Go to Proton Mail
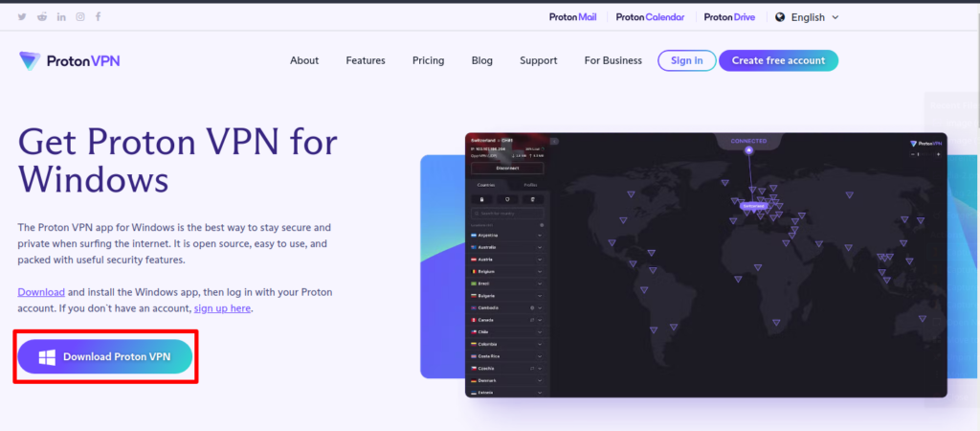The width and height of the screenshot is (980, 431). [572, 17]
